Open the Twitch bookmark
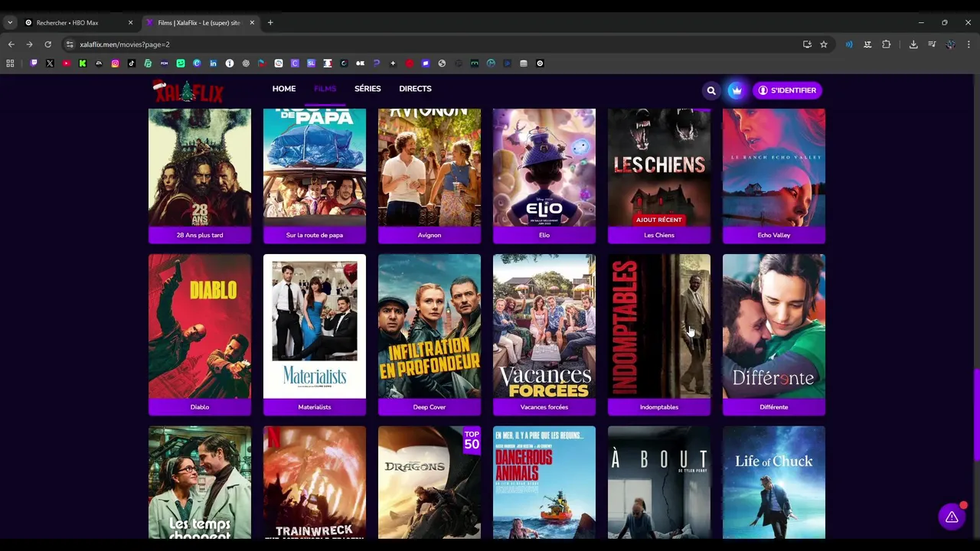980x551 pixels. (34, 64)
